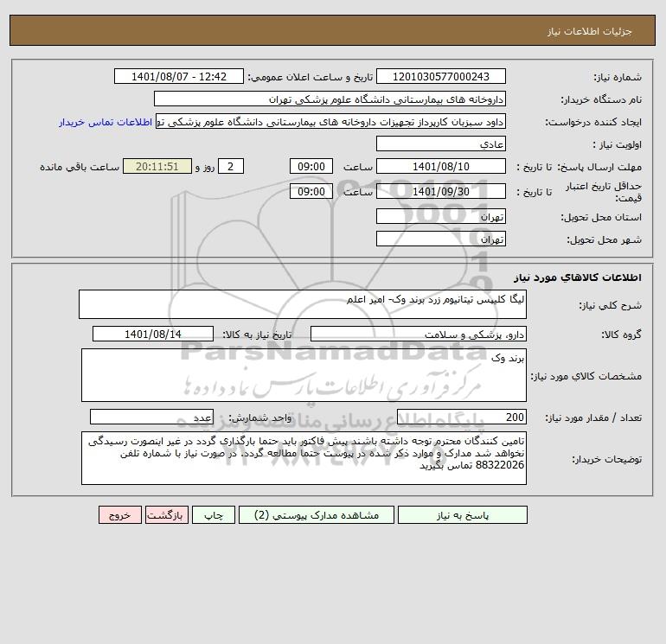Screen dimensions: 666x644
Task: Click the 'توضیحات خریدار:' label
Action: coord(606,459)
